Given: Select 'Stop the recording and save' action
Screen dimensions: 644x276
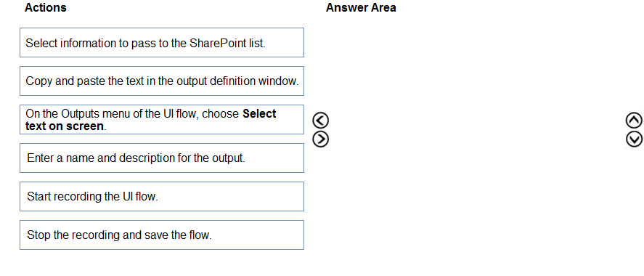Looking at the screenshot, I should pos(162,235).
